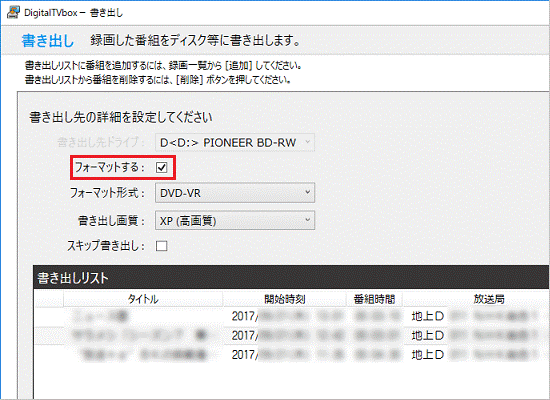The image size is (550, 400).
Task: Click the 書き出し heading text
Action: point(48,41)
